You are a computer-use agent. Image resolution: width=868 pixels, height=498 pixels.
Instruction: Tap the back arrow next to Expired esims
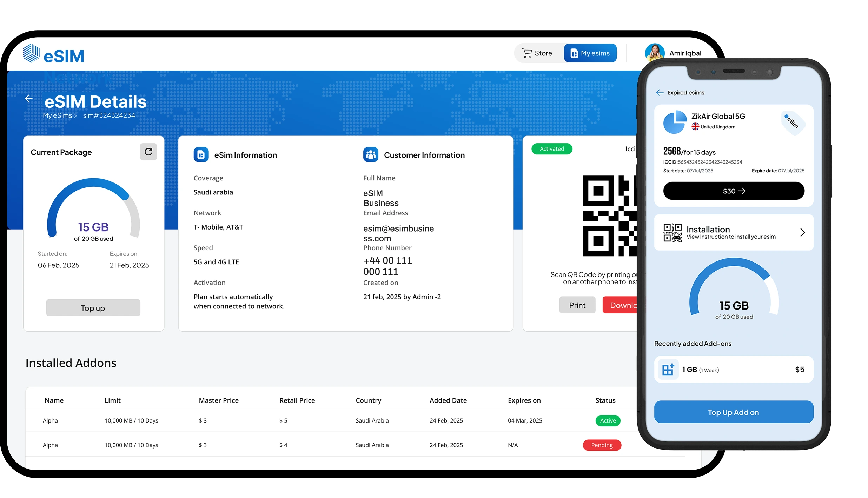coord(660,93)
